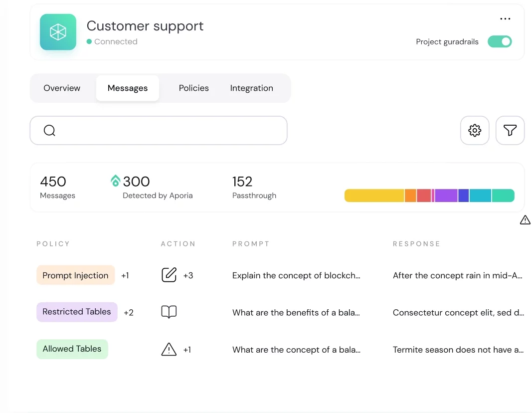Open the three-dot more options menu
Viewport: 532px width, 413px height.
505,18
